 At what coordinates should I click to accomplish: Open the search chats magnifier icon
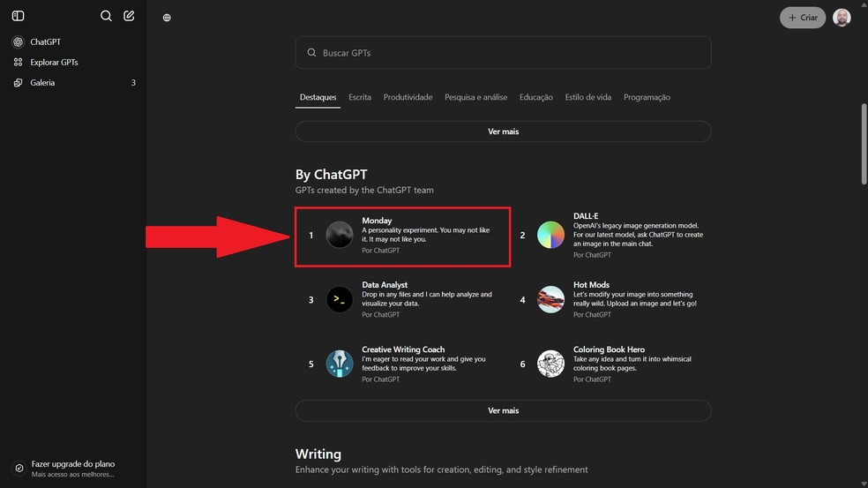106,16
